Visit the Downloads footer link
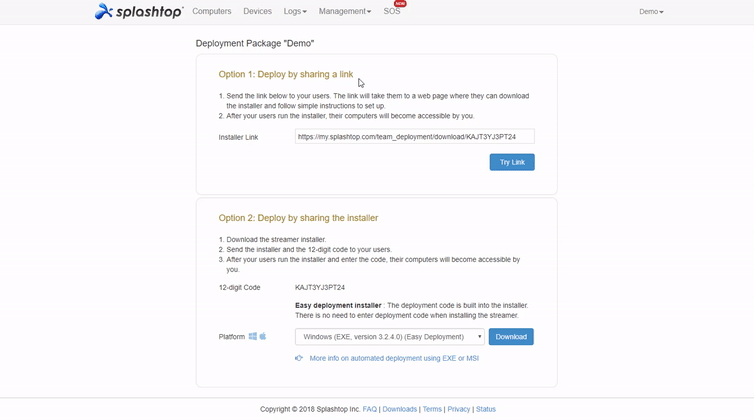 [400, 409]
